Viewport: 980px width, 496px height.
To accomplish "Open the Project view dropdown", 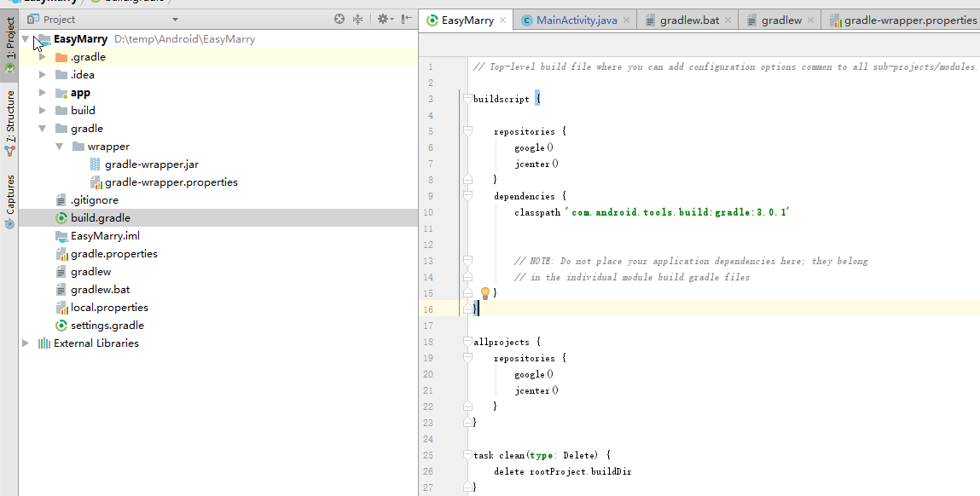I will [175, 19].
